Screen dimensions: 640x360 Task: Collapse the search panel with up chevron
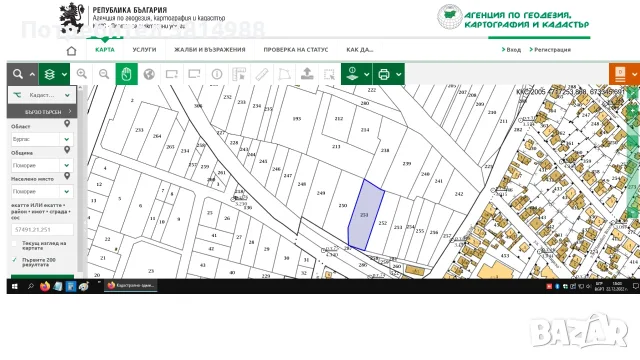[32, 74]
